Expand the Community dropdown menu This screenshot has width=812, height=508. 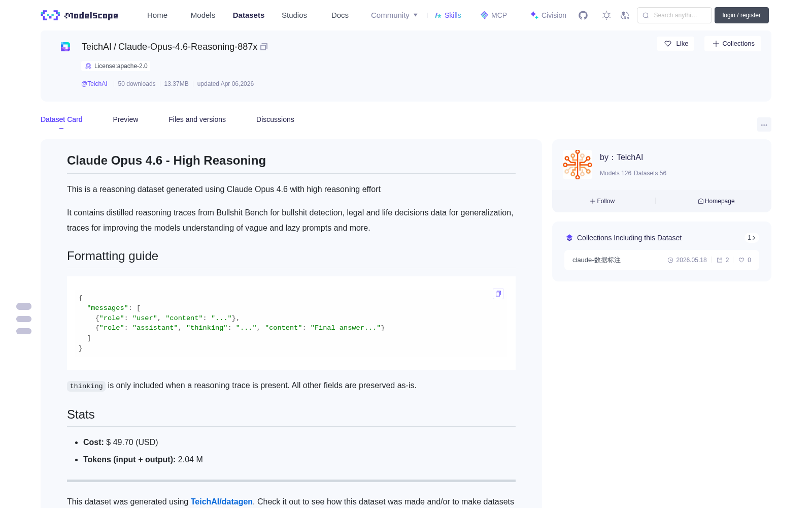(394, 15)
